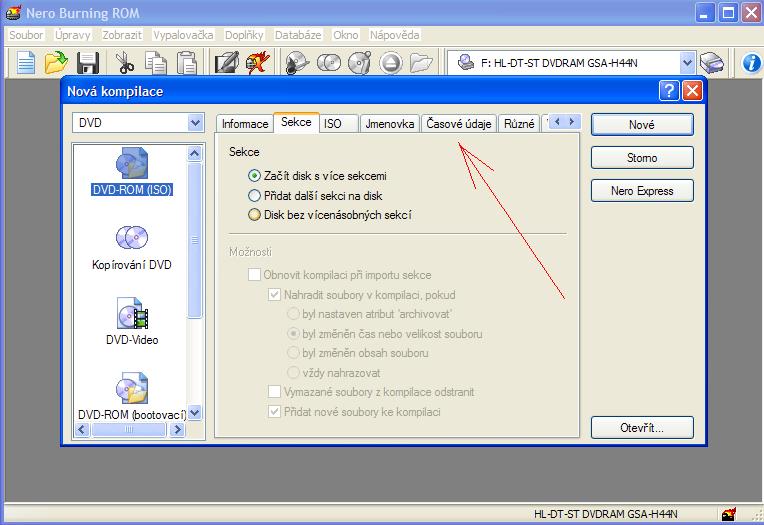The height and width of the screenshot is (525, 764).
Task: Click the Nové button
Action: (x=642, y=125)
